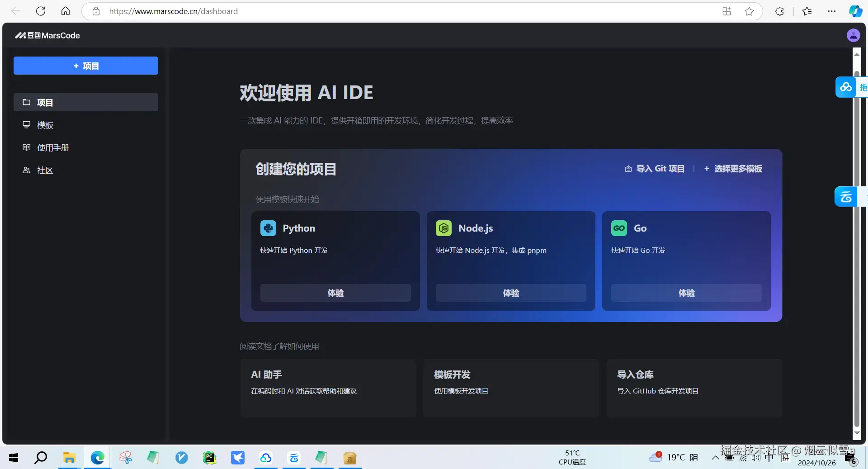Click the floating Baidu Netdisk cloud widget
The image size is (868, 469).
[x=846, y=87]
